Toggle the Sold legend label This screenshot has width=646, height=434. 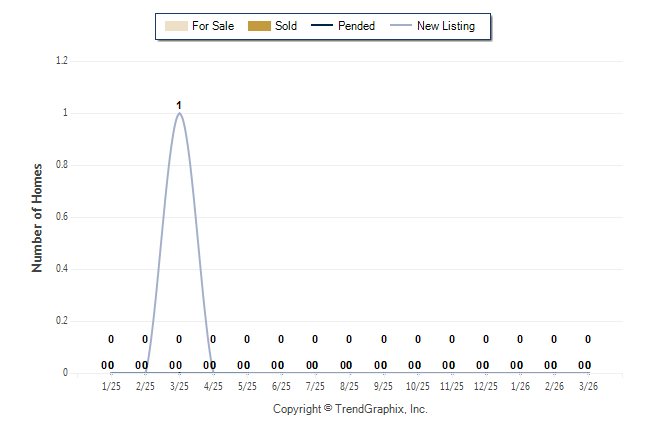286,26
